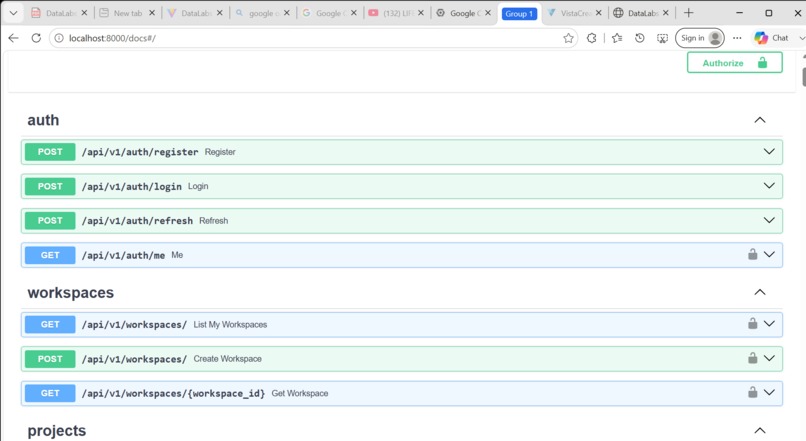This screenshot has height=441, width=806.
Task: Click the GET badge for auth/me endpoint
Action: [50, 255]
